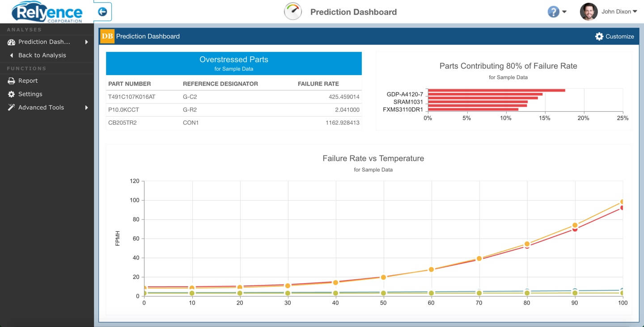Select the Advanced Tools wrench icon
This screenshot has height=327, width=644.
(x=11, y=108)
